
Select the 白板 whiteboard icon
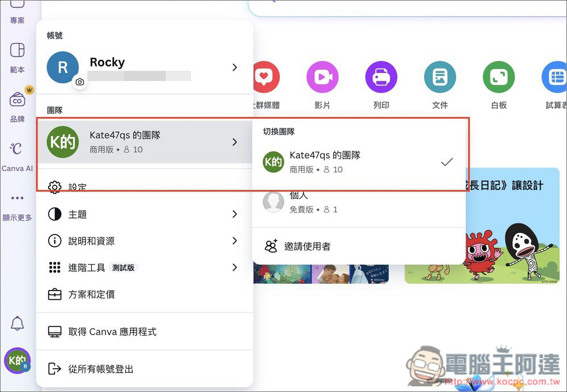[x=498, y=76]
